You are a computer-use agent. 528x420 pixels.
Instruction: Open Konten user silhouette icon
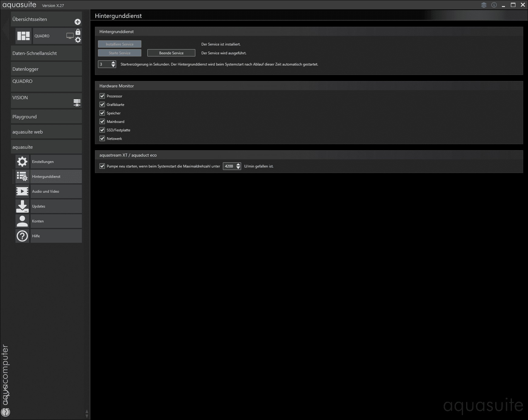22,221
